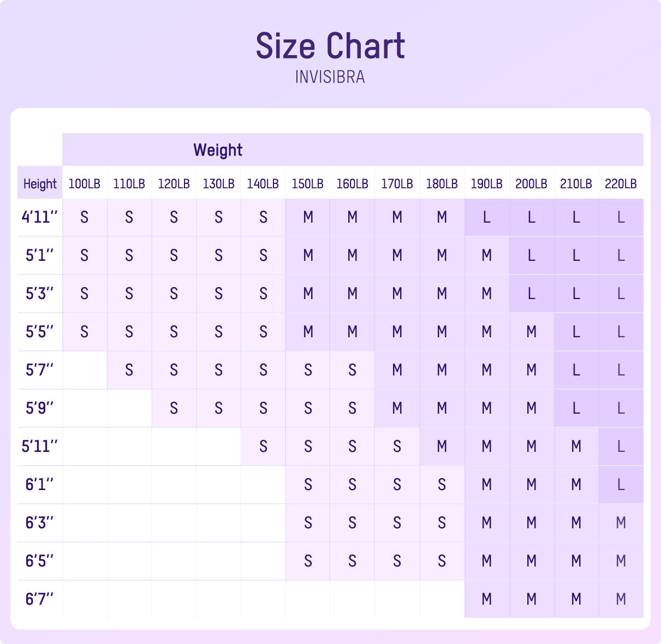Click the S cell for 5'7'' at 160LB
The image size is (661, 644).
(x=353, y=370)
